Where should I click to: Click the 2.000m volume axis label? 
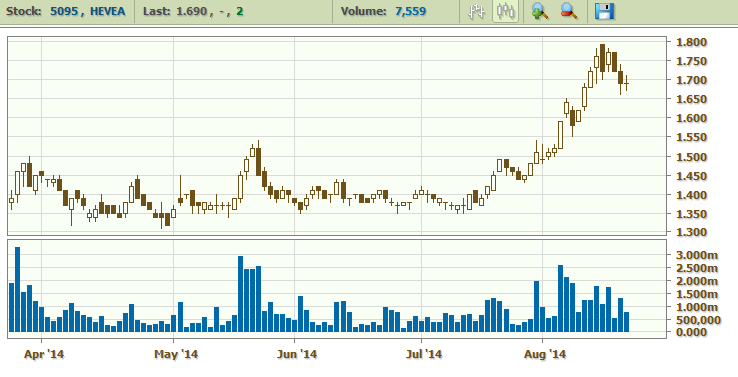(x=697, y=281)
